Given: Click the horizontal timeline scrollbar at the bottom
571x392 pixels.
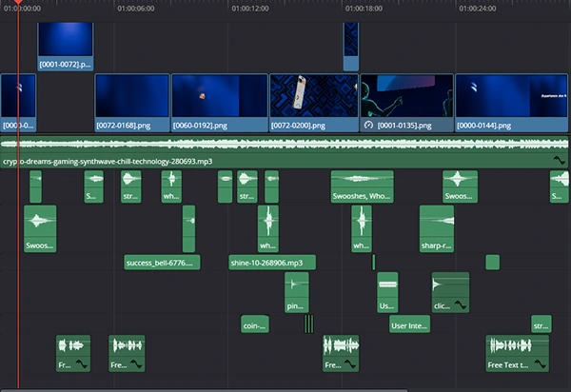Looking at the screenshot, I should point(204,390).
